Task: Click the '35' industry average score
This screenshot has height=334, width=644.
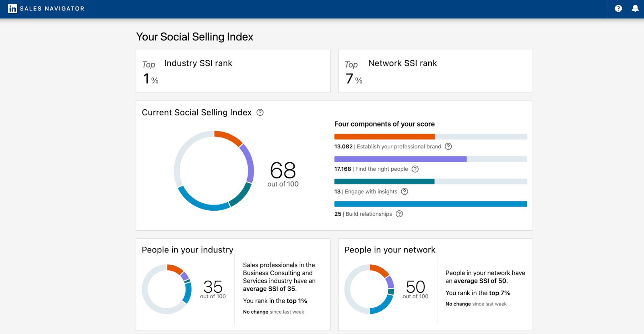Action: click(213, 287)
